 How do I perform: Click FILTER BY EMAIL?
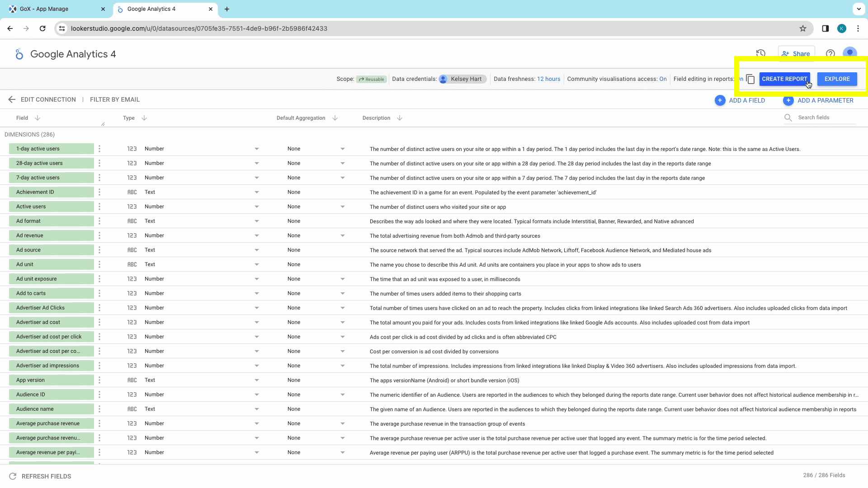point(115,99)
